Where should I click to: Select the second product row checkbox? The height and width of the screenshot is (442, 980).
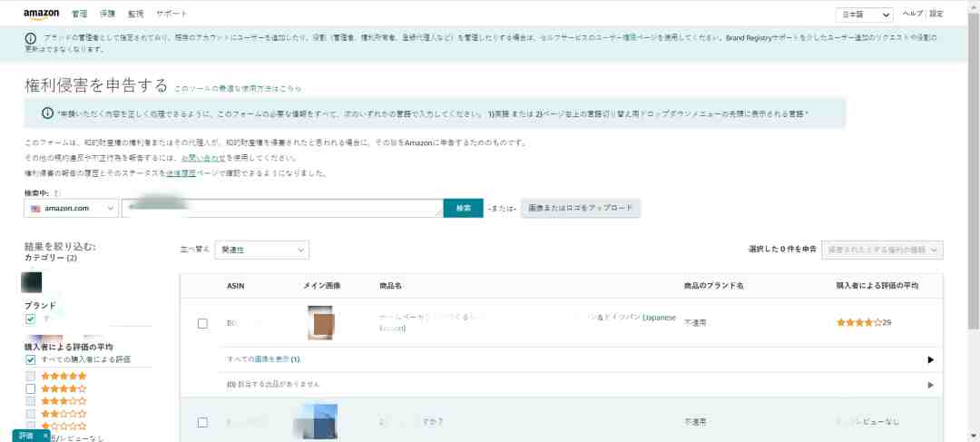click(x=202, y=422)
